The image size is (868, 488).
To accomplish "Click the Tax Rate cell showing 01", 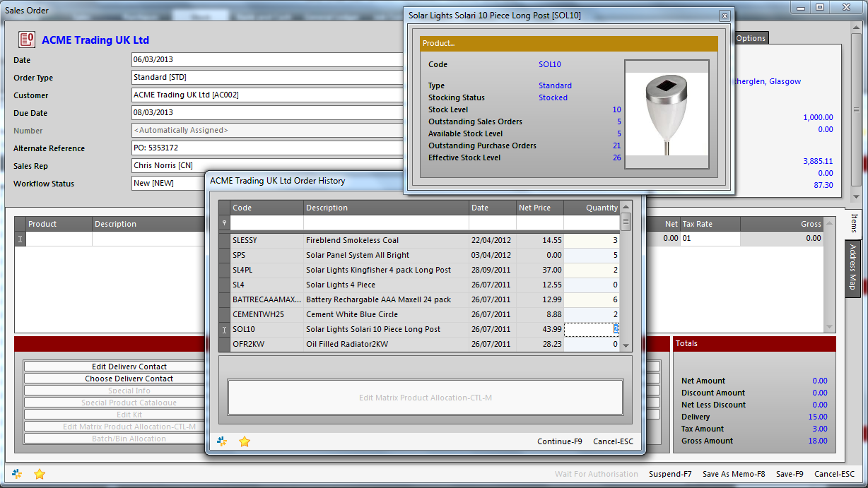I will [x=710, y=239].
